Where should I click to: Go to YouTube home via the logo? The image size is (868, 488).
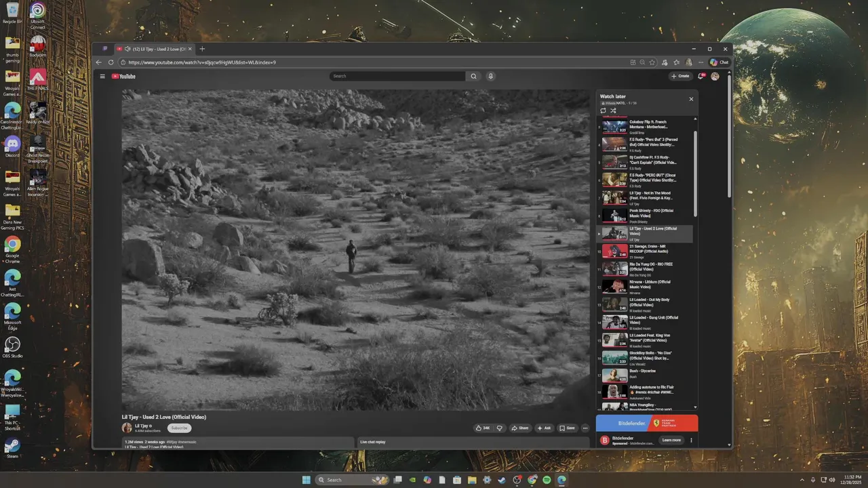click(x=123, y=76)
